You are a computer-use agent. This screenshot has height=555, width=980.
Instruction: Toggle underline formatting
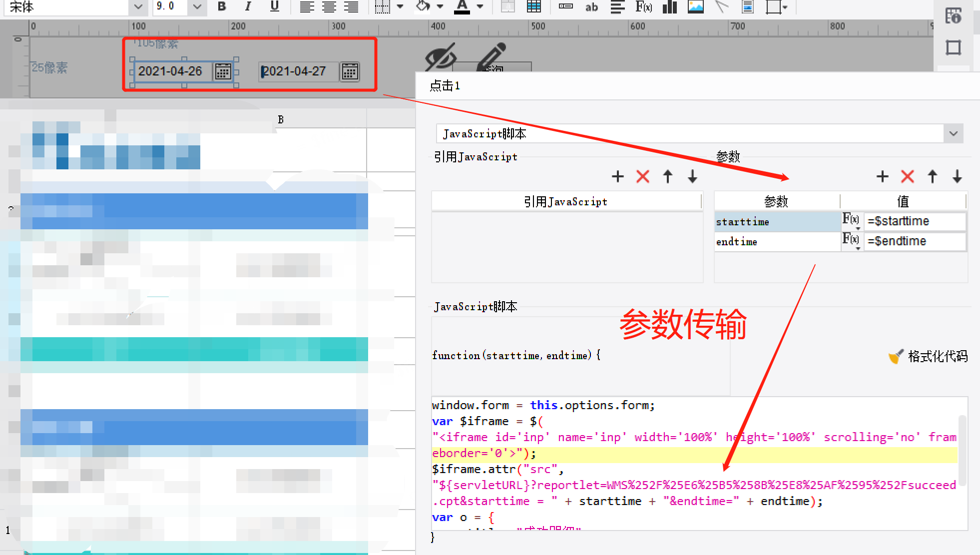click(x=274, y=6)
